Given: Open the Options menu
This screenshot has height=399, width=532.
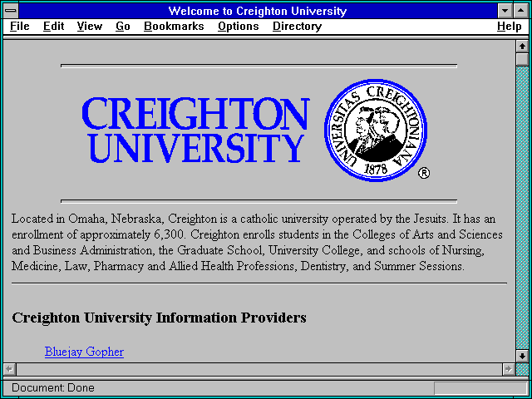Looking at the screenshot, I should coord(239,26).
